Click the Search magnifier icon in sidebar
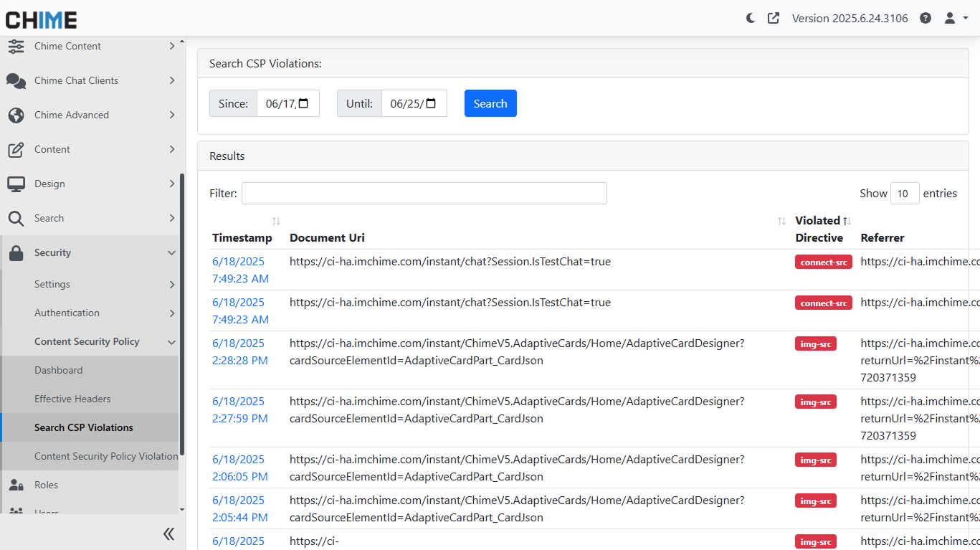 [x=16, y=218]
